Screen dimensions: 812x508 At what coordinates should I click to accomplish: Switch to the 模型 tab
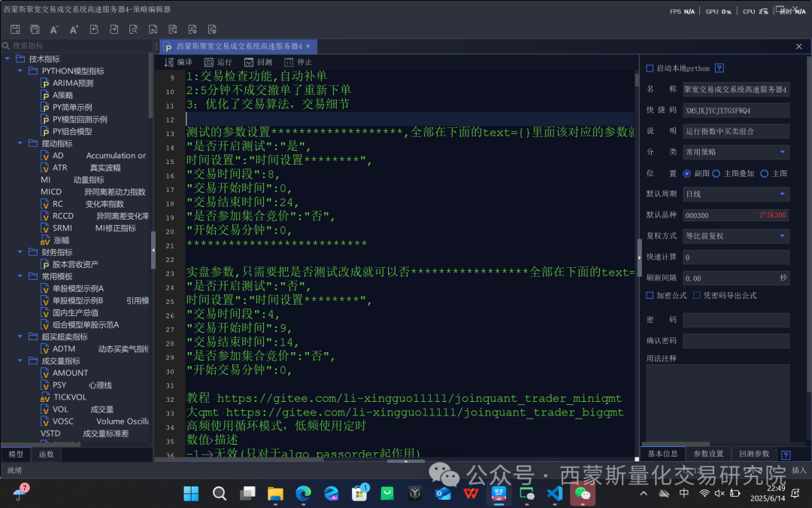[16, 454]
